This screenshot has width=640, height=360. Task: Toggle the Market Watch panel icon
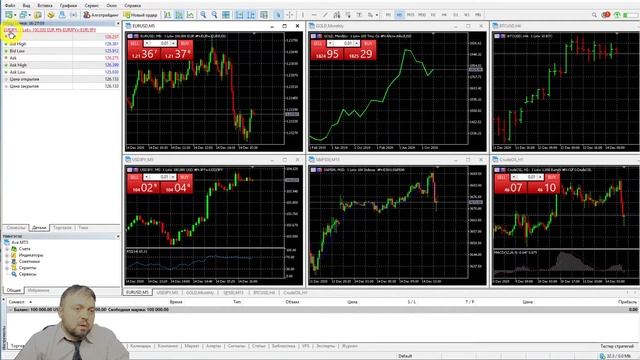coord(38,15)
